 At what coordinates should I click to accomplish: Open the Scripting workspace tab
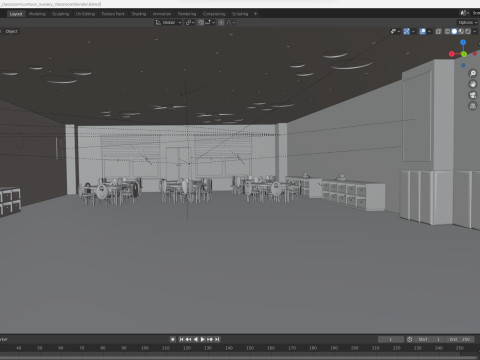coord(240,14)
